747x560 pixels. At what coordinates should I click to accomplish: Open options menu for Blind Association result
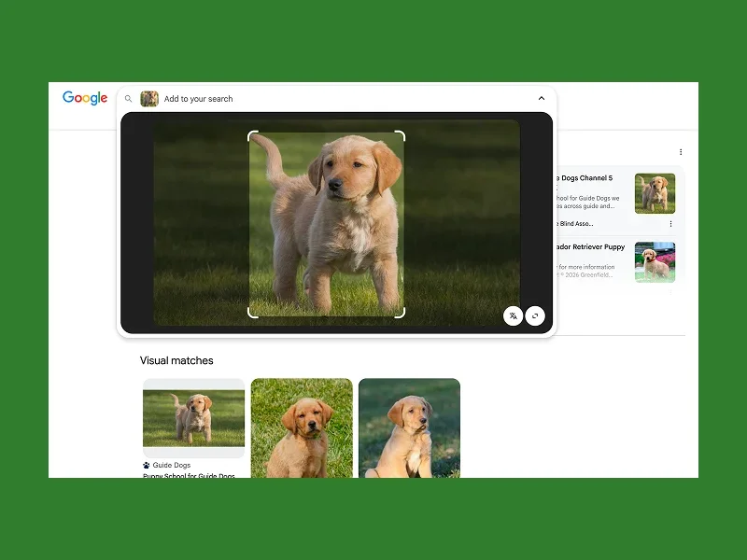tap(670, 224)
